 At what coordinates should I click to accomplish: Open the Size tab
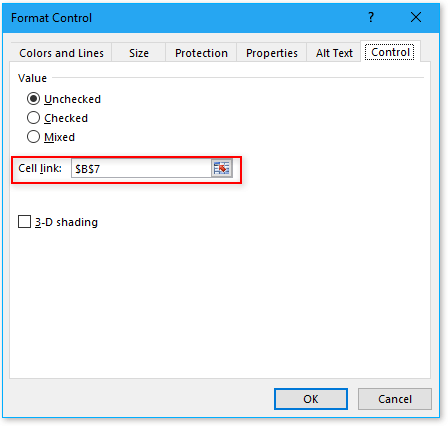139,53
